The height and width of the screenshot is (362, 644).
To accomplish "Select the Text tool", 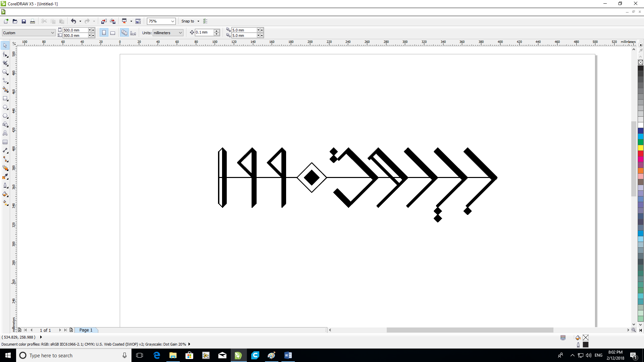I will coord(5,133).
